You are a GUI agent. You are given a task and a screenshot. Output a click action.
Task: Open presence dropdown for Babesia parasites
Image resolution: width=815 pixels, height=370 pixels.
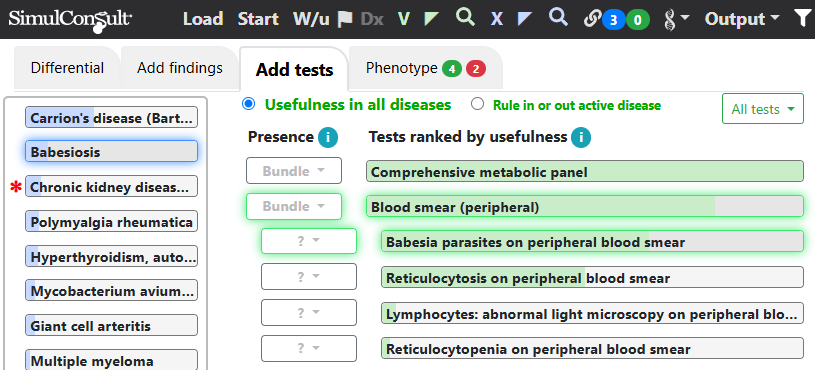[309, 242]
